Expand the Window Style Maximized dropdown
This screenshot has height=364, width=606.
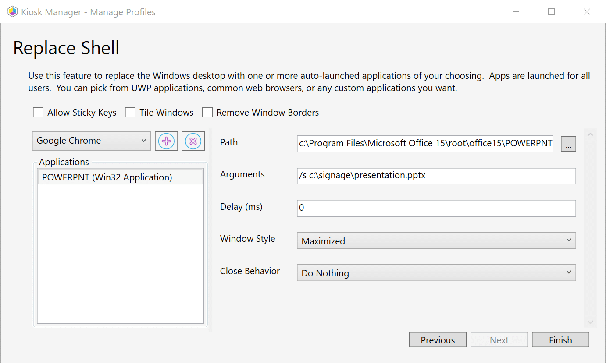[436, 240]
